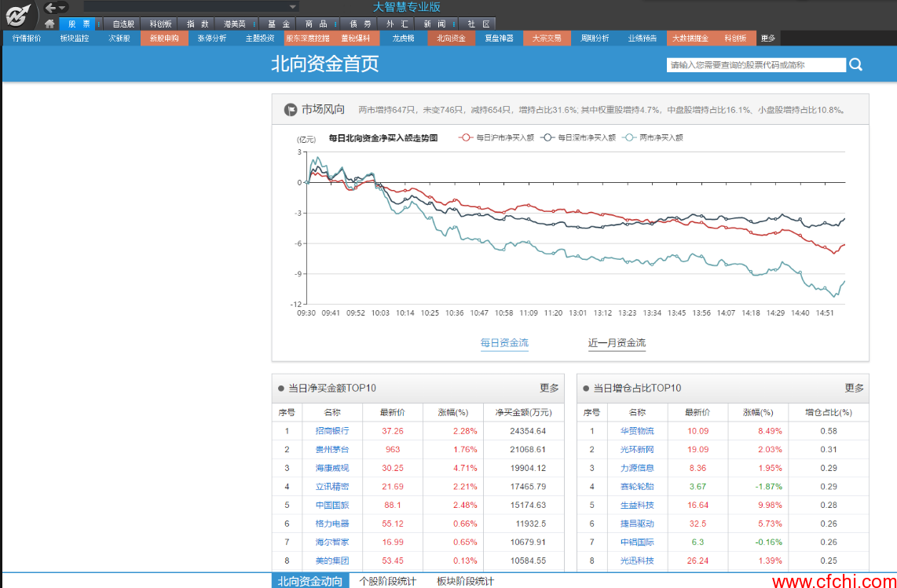This screenshot has width=897, height=588.
Task: Click the 净买金额(万元) column header
Action: 523,412
